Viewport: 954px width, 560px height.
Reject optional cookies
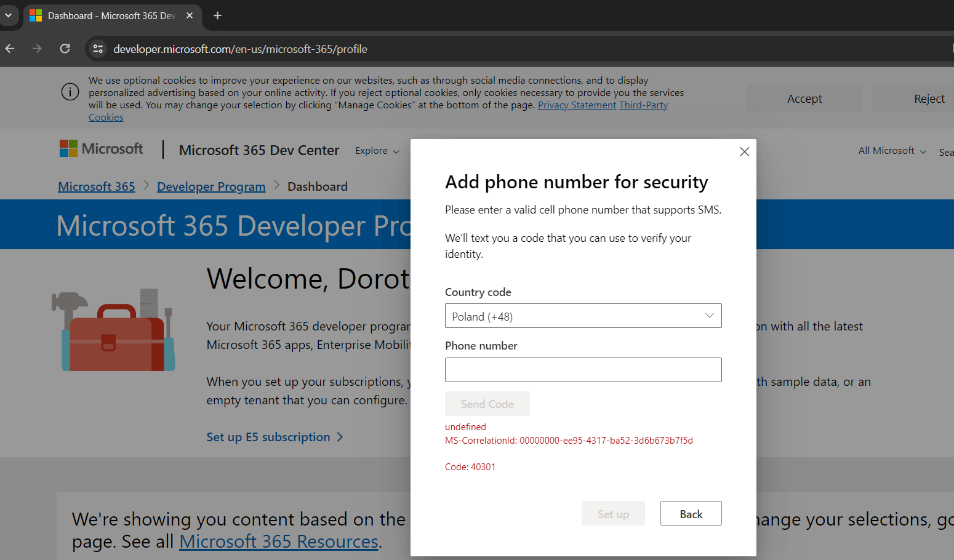coord(929,98)
